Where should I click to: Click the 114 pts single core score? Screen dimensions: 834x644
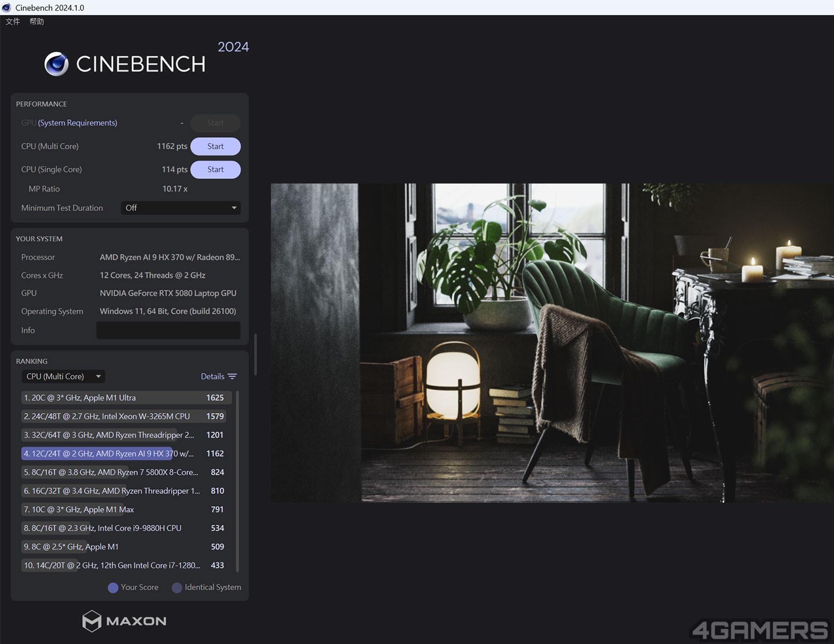[174, 170]
